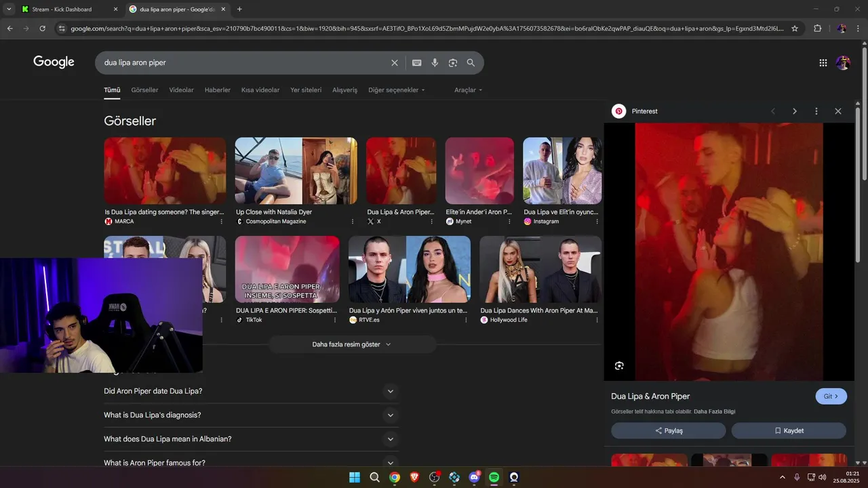Image resolution: width=868 pixels, height=488 pixels.
Task: Open the large Pinterest preview image
Action: (729, 251)
